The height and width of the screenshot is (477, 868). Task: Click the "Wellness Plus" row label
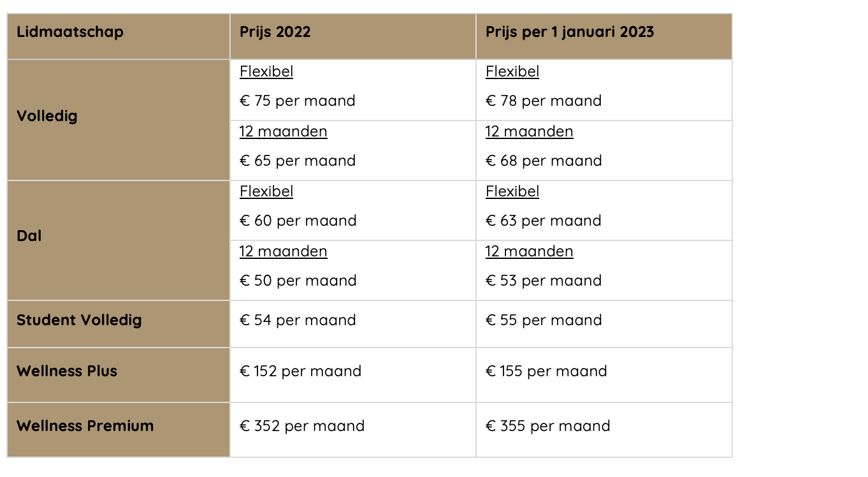67,371
